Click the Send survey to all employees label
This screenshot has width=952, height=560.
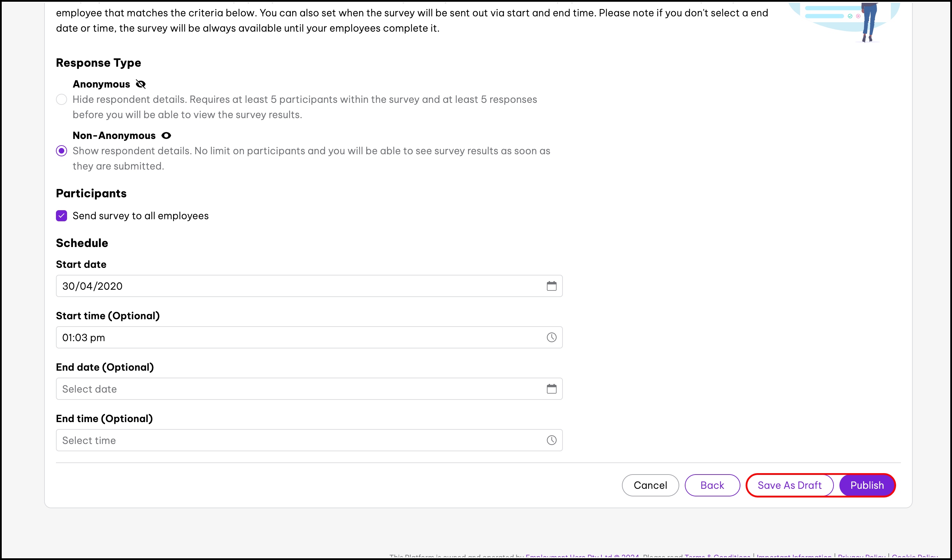(140, 216)
